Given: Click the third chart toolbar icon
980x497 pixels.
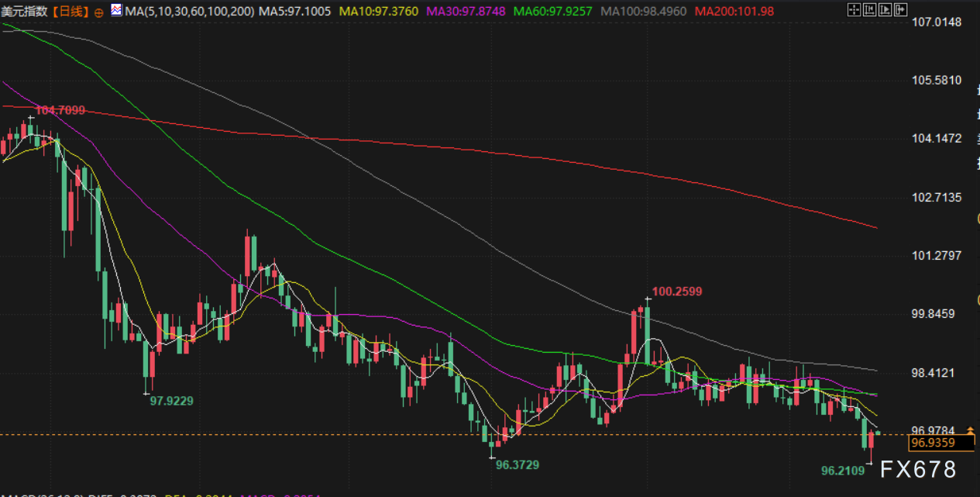Looking at the screenshot, I should pos(886,11).
